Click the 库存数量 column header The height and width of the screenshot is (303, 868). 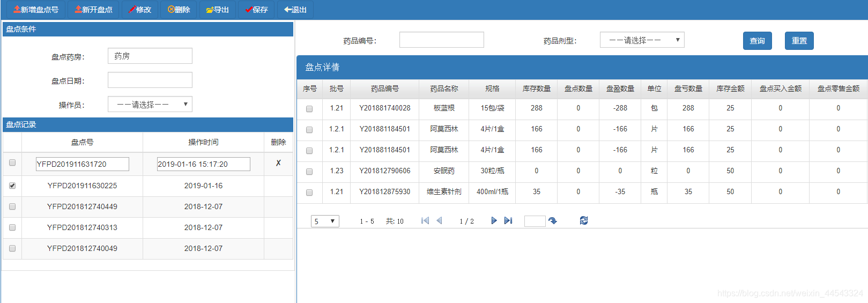coord(537,89)
